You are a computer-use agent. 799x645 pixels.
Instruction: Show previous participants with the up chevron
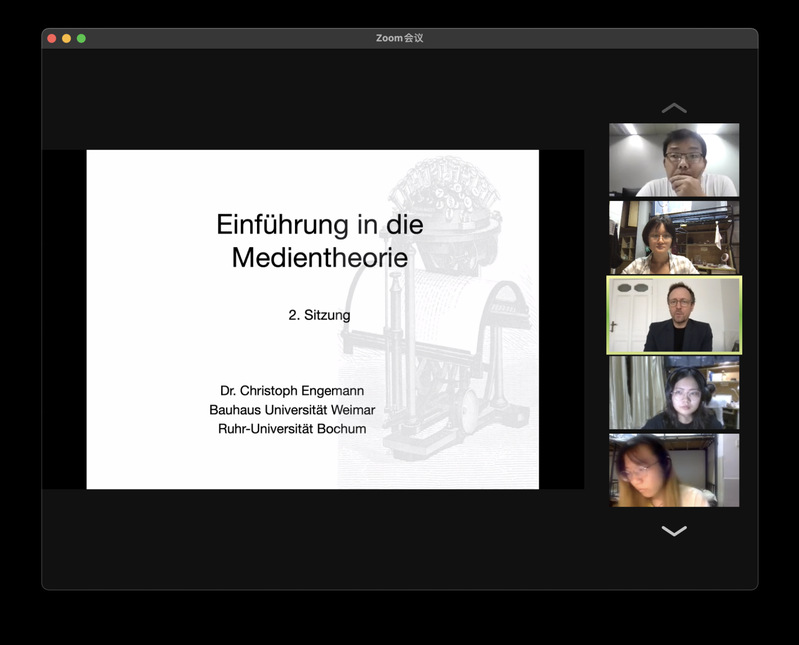[674, 108]
